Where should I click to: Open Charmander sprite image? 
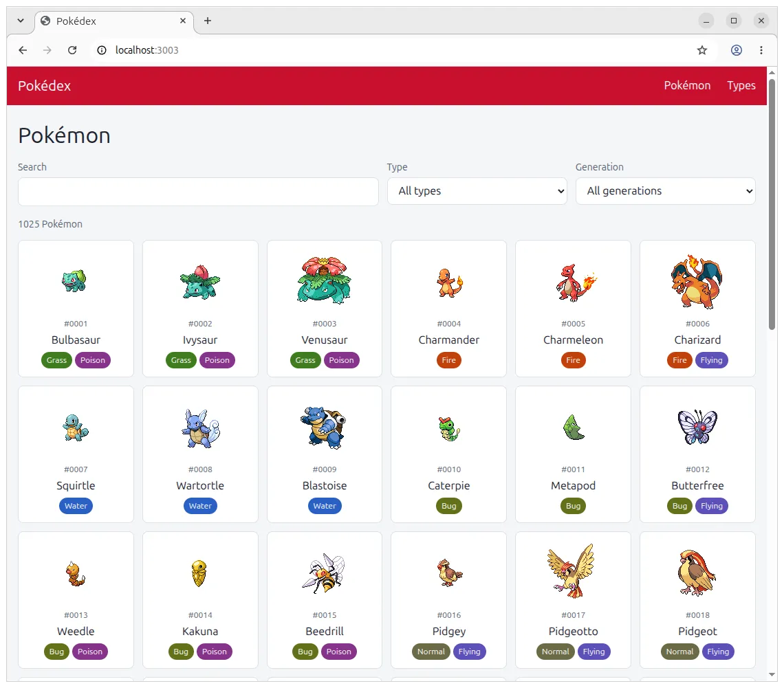pos(450,282)
